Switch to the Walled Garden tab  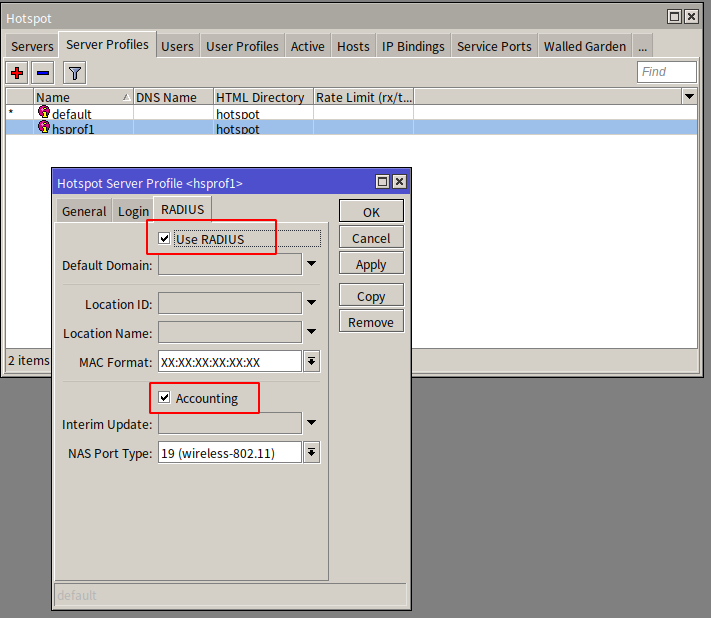point(585,46)
